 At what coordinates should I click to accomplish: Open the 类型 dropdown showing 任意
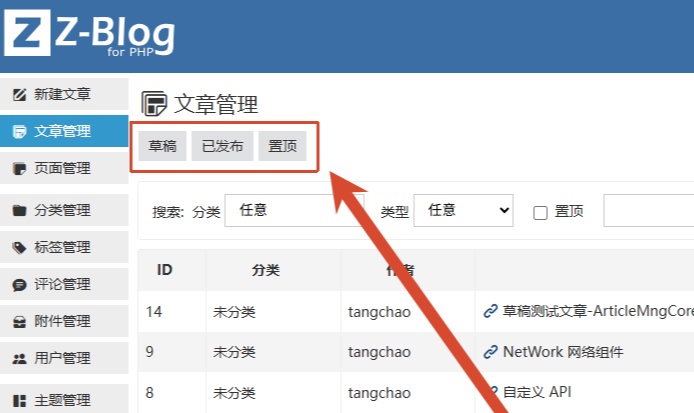click(x=463, y=210)
